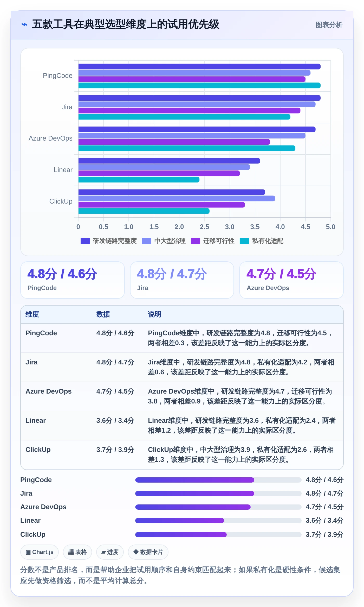The width and height of the screenshot is (364, 607).
Task: Click the Linear 私有化适配 chart bar
Action: [x=139, y=180]
